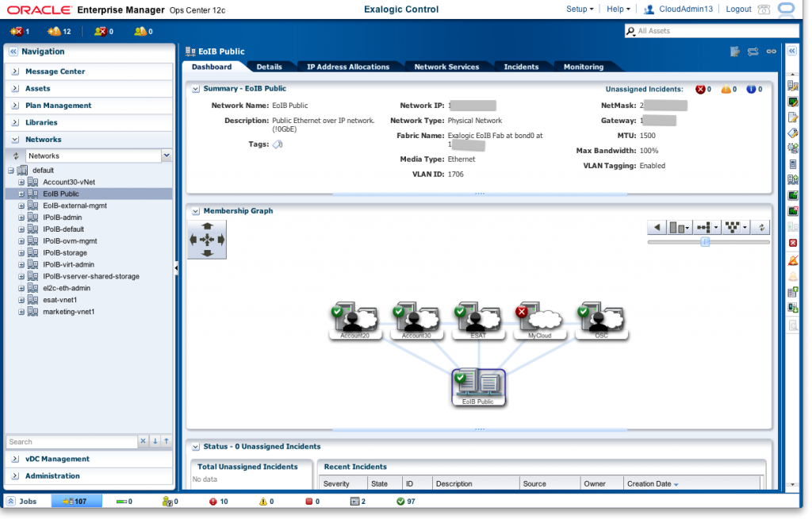Expand the Libraries section
This screenshot has height=519, width=812.
tap(16, 123)
